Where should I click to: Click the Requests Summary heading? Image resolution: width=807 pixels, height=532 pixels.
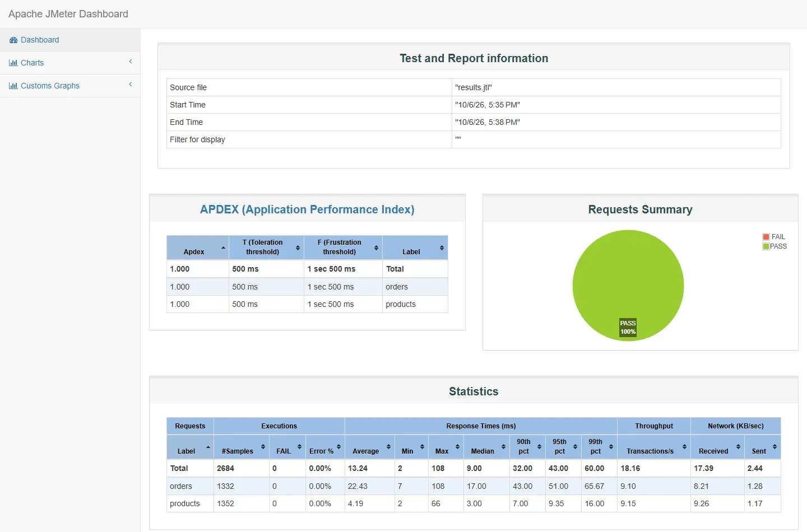[641, 209]
